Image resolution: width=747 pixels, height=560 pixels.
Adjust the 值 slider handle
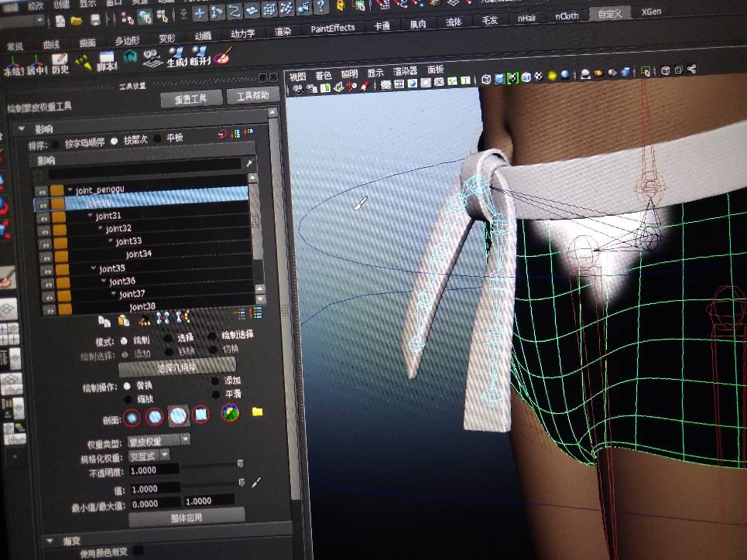(x=241, y=483)
